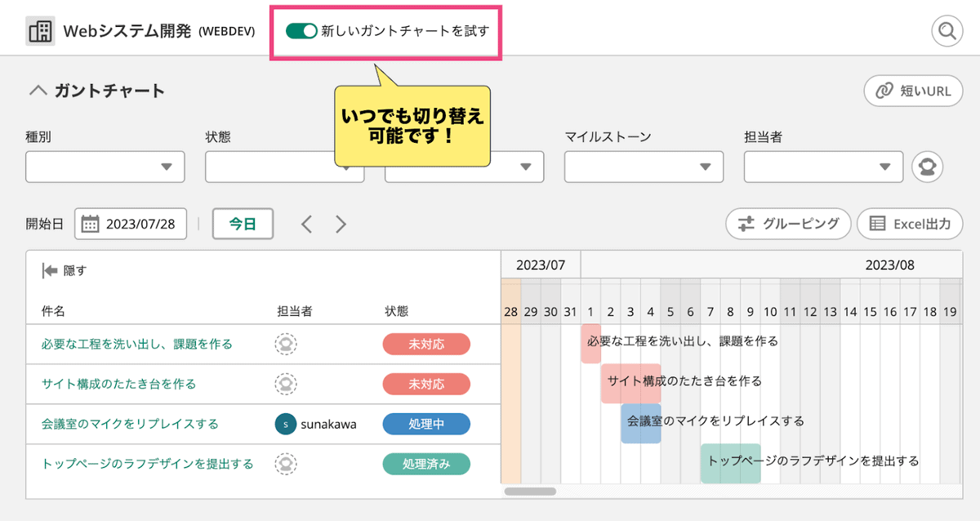The height and width of the screenshot is (521, 980).
Task: Click the assign-to-me avatar icon beside 担当者 dropdown
Action: 927,167
